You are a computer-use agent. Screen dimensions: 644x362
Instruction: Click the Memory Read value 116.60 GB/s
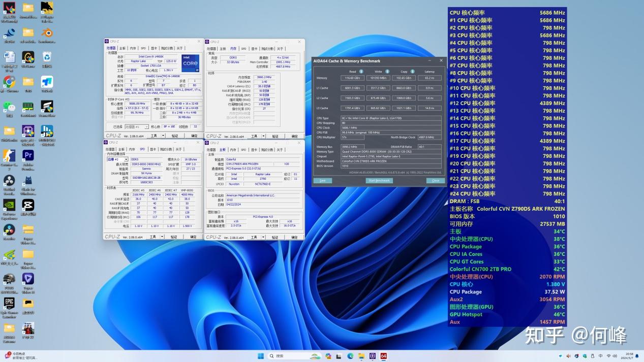[x=352, y=78]
